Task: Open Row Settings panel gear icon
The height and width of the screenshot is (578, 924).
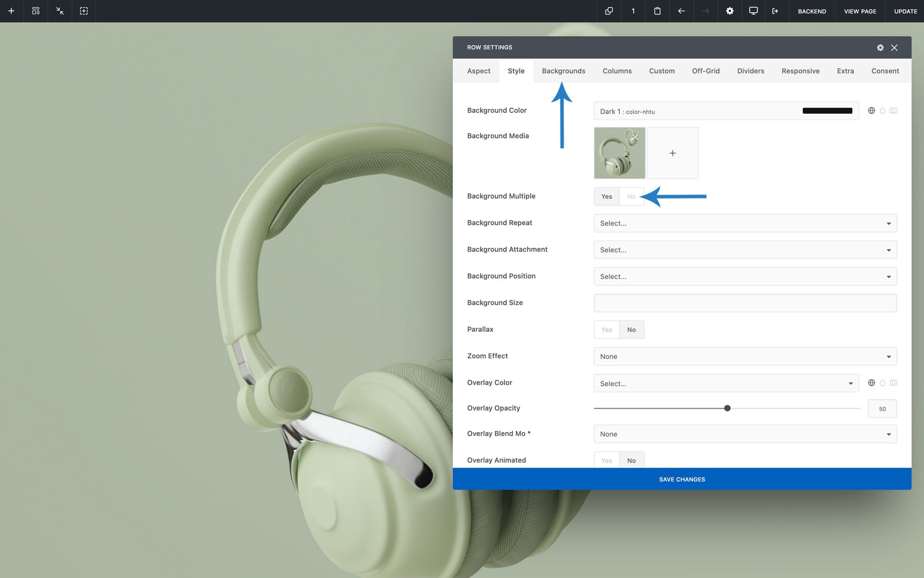Action: pyautogui.click(x=880, y=47)
